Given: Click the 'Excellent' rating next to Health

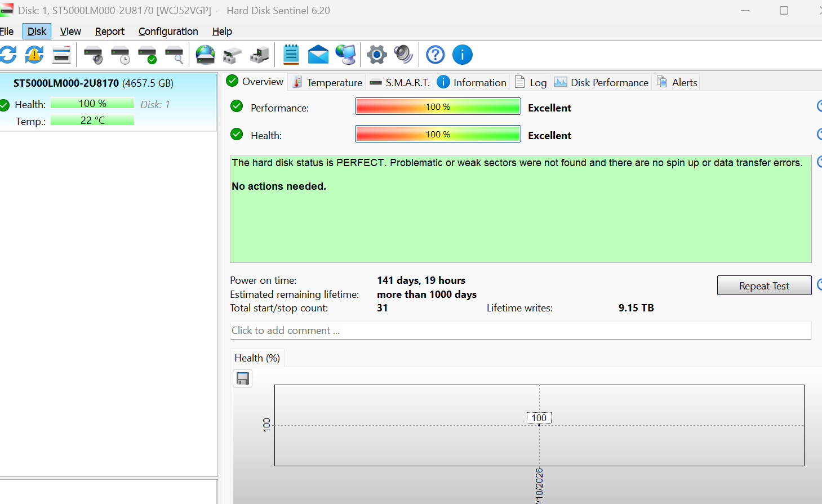Looking at the screenshot, I should (x=550, y=136).
